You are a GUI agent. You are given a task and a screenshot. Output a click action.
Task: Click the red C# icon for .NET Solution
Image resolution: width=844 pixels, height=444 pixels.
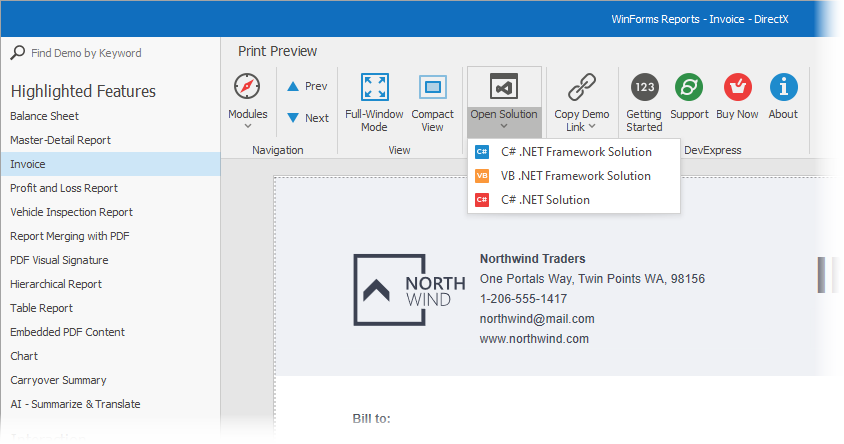[482, 200]
